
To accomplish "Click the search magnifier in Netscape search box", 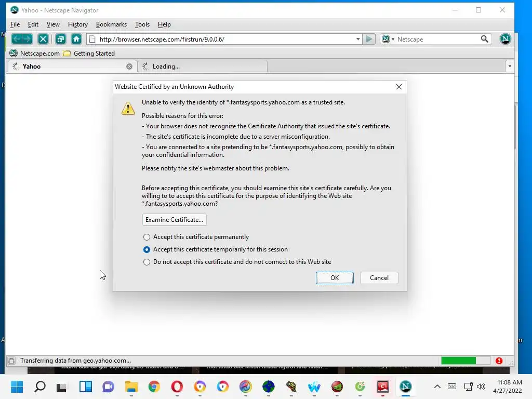I will [x=485, y=39].
